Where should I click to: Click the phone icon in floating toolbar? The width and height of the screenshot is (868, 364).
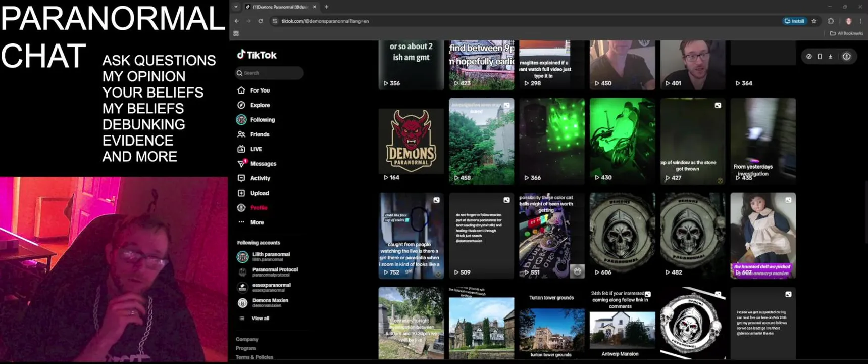[x=820, y=56]
